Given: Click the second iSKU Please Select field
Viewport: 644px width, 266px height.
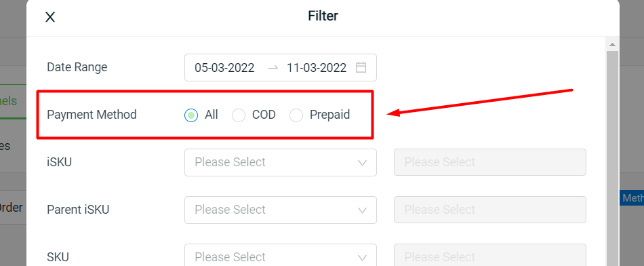Looking at the screenshot, I should coord(490,162).
